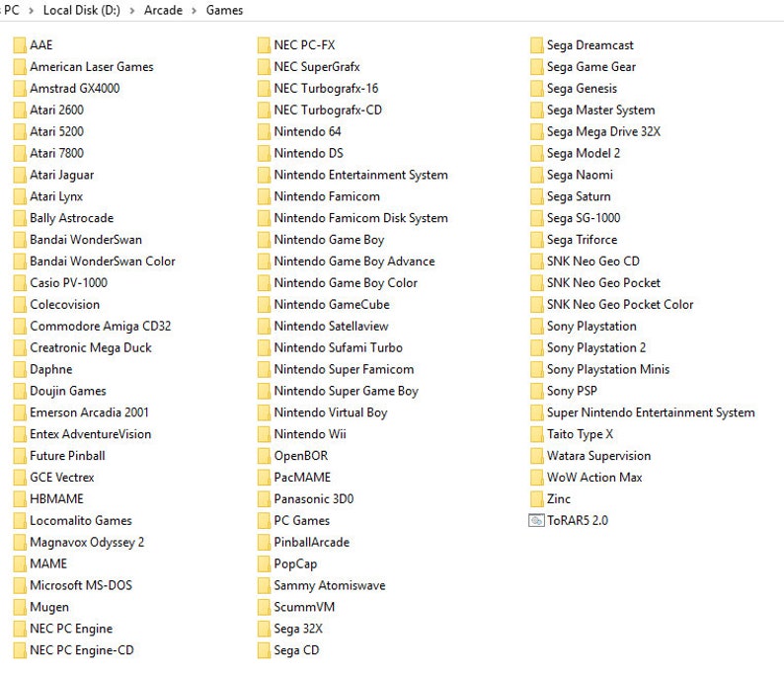Click the folder icon beside Colecovision
The width and height of the screenshot is (784, 673).
click(x=20, y=304)
